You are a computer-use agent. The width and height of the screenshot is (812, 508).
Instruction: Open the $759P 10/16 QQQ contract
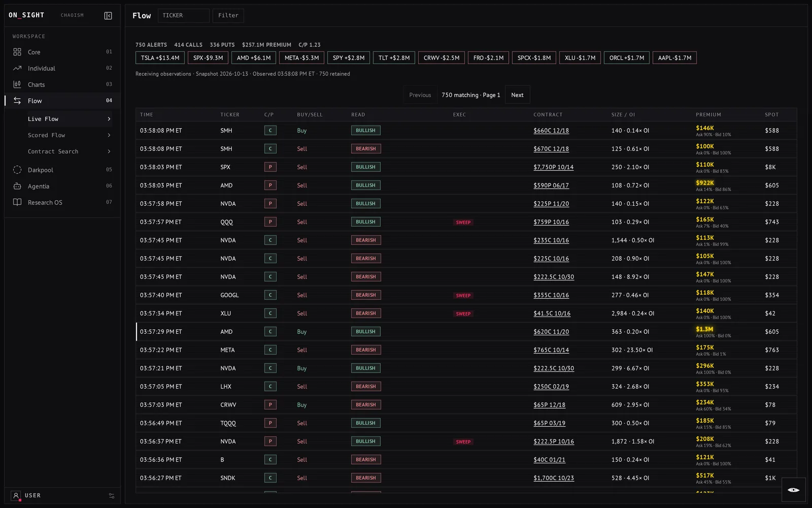pos(551,222)
